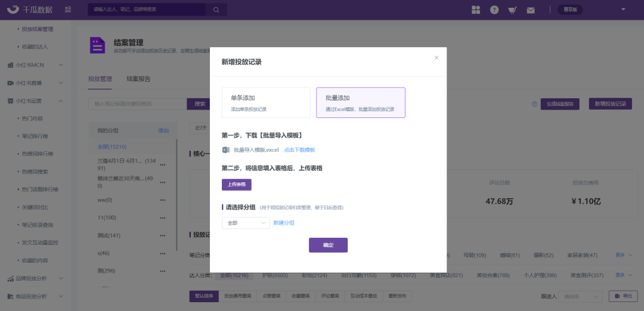Open 笔记排行榜 in the sidebar
Viewport: 644px width, 311px height.
pyautogui.click(x=35, y=136)
